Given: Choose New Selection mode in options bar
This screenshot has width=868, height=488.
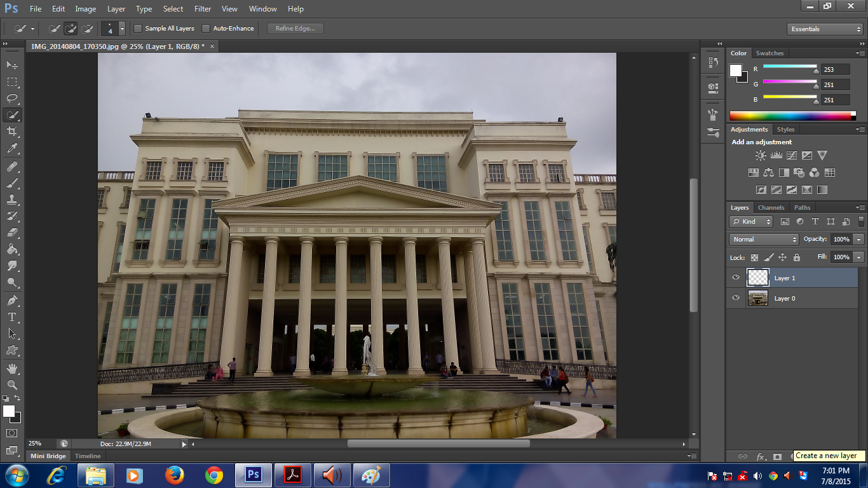Looking at the screenshot, I should coord(55,29).
